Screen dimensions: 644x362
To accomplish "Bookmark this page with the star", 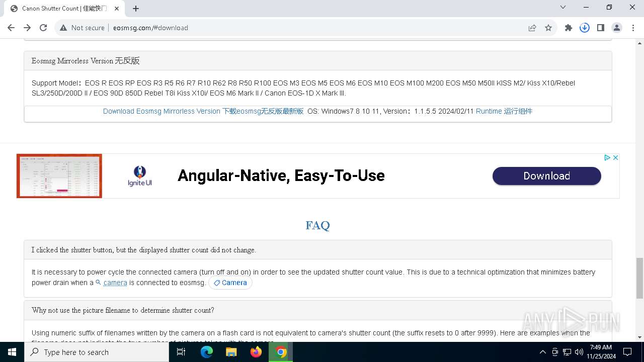I will point(548,28).
